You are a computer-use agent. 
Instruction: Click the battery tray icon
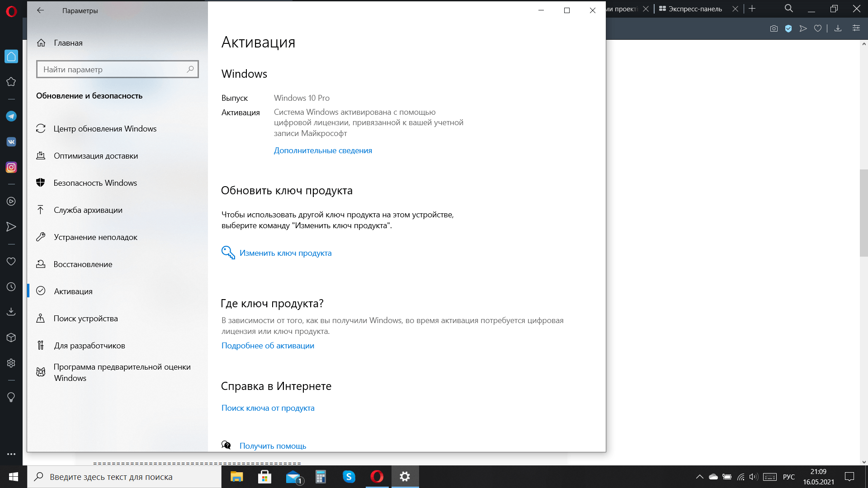[727, 477]
